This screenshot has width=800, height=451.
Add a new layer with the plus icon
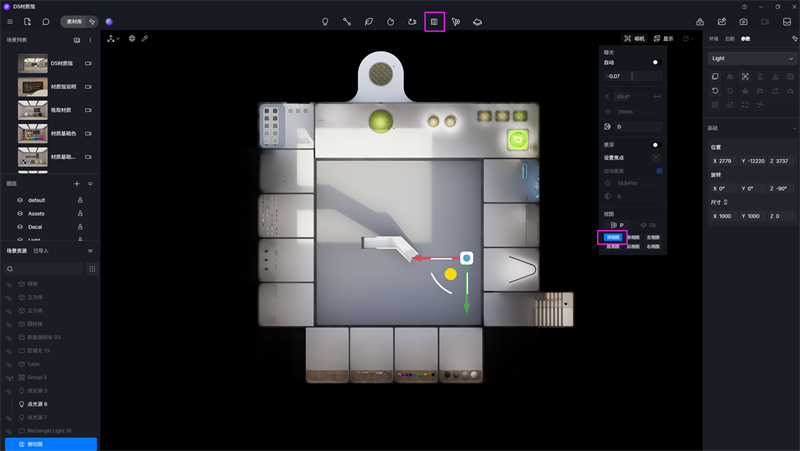(x=77, y=184)
